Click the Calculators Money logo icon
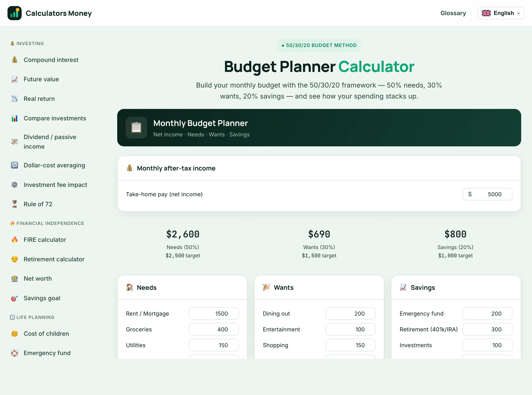 14,13
